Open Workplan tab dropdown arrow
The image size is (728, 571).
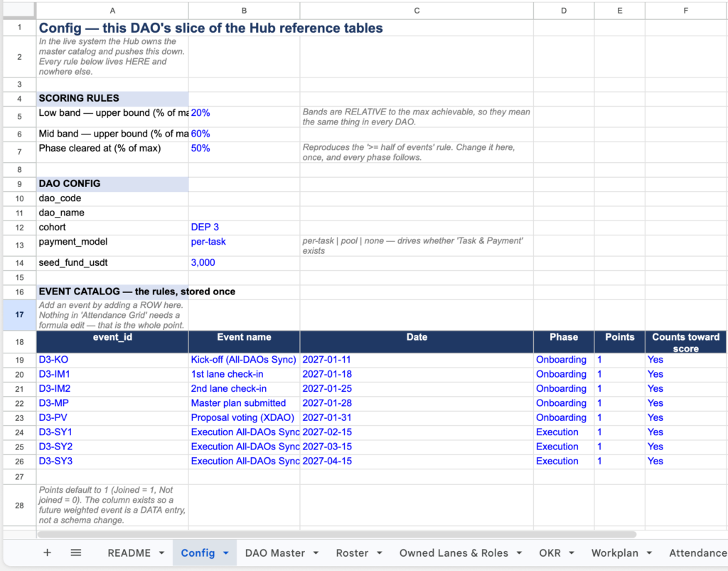coord(649,553)
